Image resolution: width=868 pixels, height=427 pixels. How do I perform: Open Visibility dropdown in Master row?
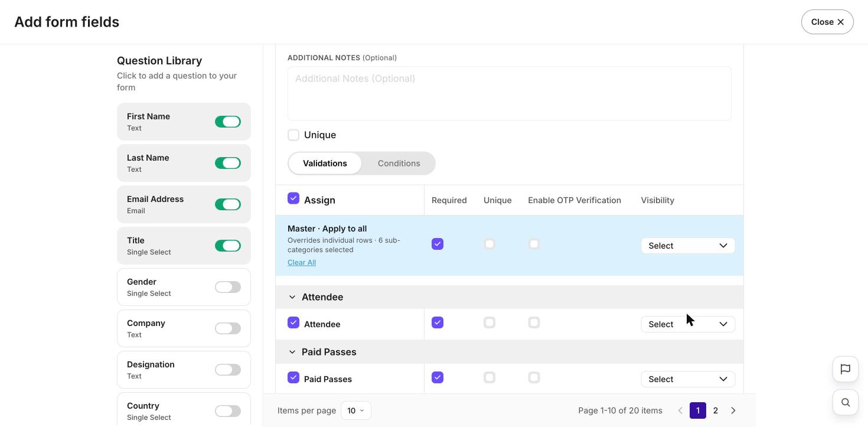click(x=688, y=246)
